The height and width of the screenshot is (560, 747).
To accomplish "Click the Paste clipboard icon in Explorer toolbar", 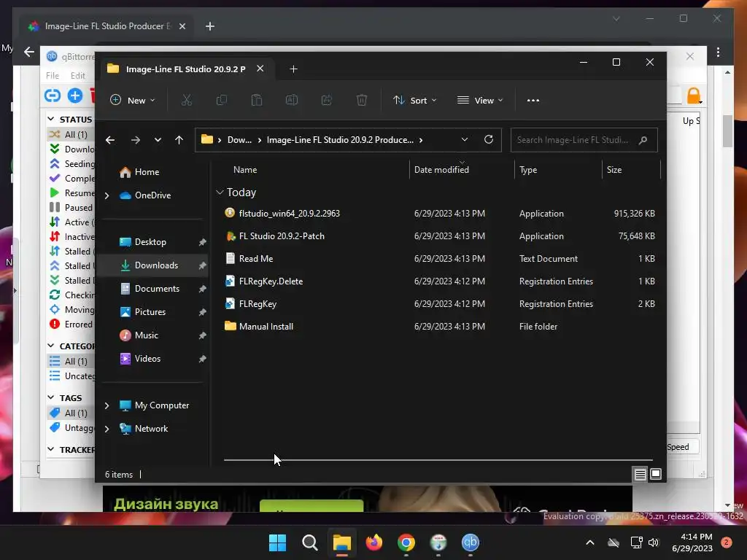I will [256, 100].
